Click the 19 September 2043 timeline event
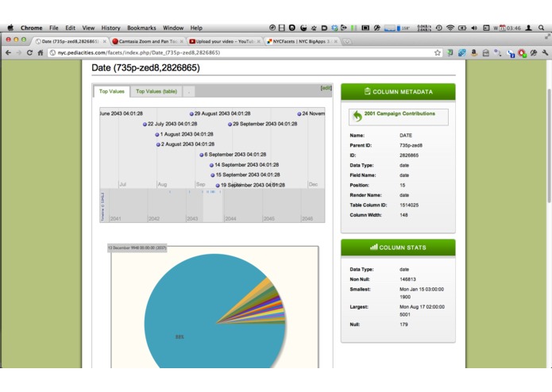 pos(250,185)
